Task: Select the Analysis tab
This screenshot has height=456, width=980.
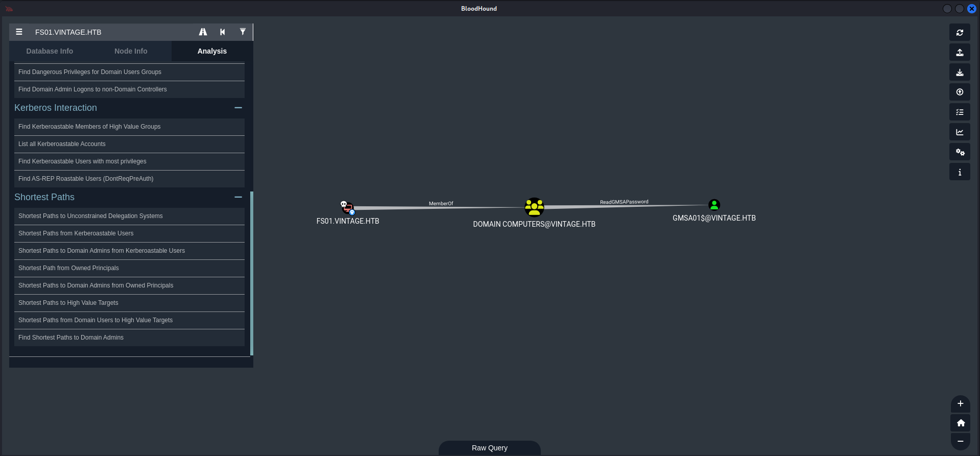Action: [x=212, y=51]
